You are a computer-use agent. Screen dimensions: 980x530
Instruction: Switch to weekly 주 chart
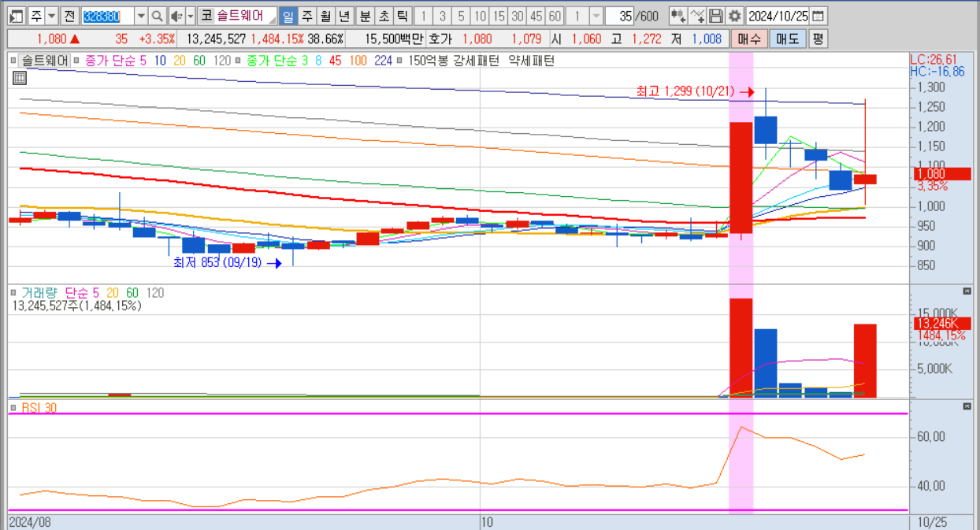306,16
